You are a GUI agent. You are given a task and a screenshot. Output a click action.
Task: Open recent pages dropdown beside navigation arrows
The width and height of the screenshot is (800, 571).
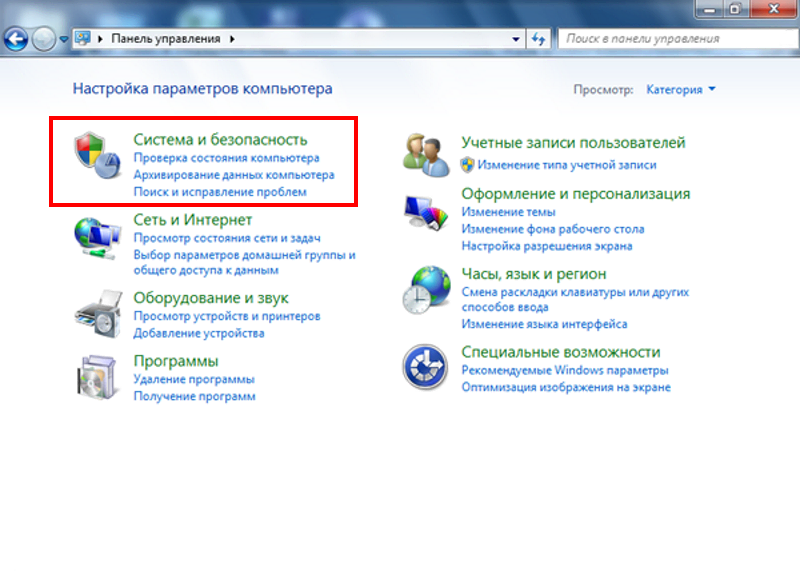pyautogui.click(x=64, y=39)
